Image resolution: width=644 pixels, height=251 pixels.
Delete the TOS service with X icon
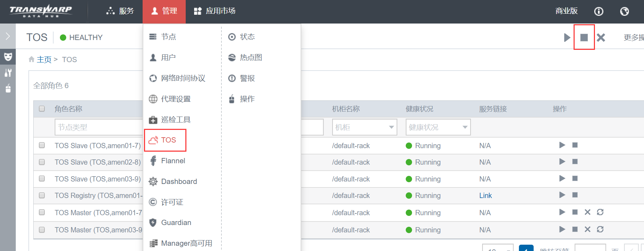coord(601,37)
